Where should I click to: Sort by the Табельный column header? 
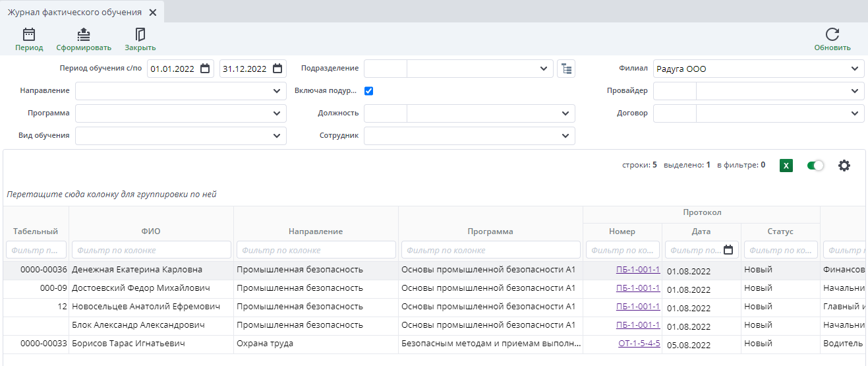36,231
